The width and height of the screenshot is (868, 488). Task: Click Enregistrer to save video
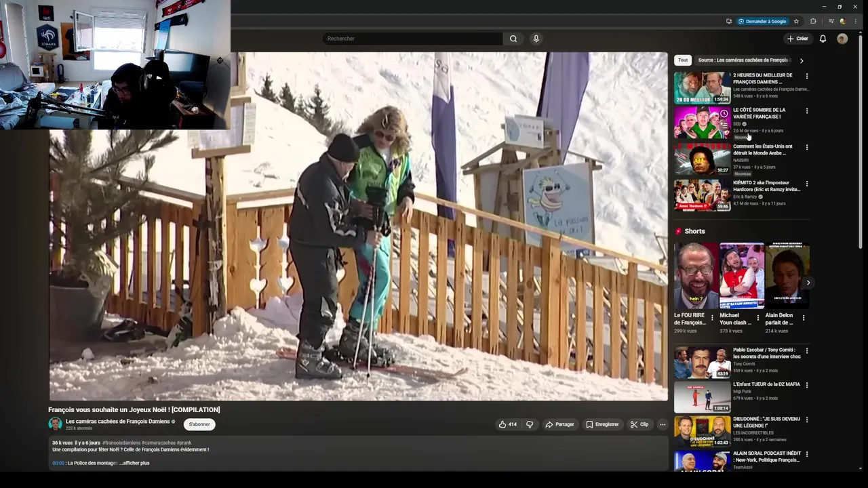click(602, 424)
